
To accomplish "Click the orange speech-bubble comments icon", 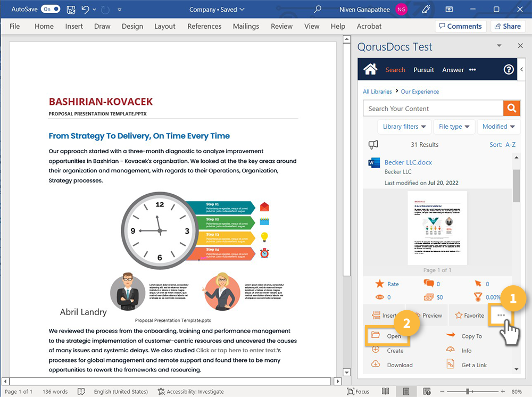I will pos(429,283).
